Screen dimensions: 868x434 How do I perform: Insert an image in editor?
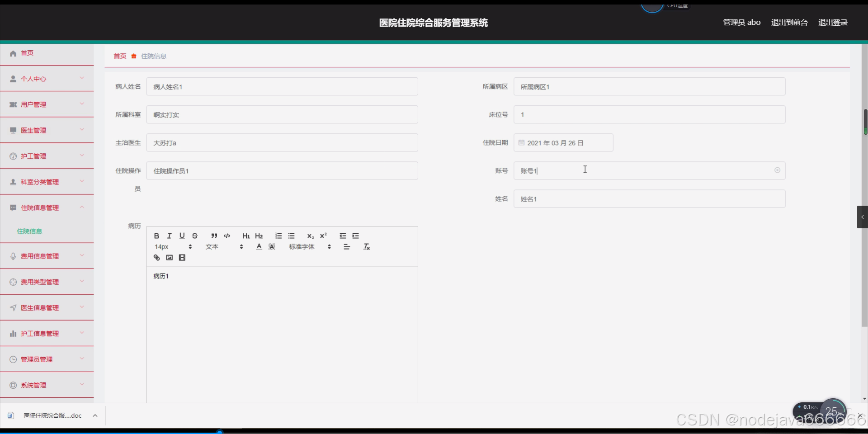170,258
